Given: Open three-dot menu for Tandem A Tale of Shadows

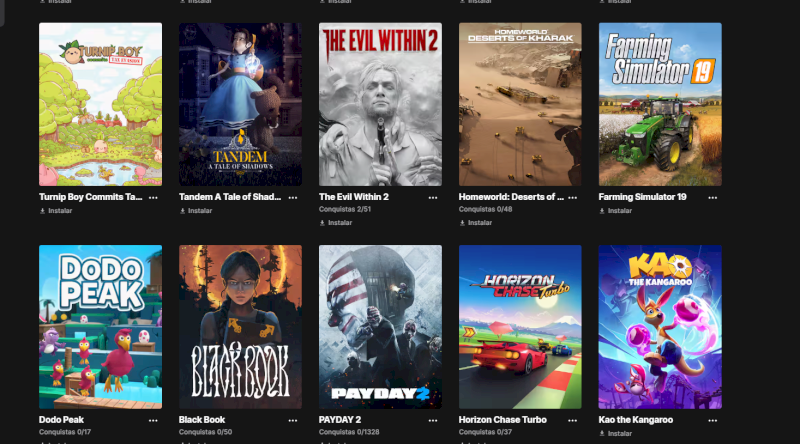Looking at the screenshot, I should coord(293,198).
